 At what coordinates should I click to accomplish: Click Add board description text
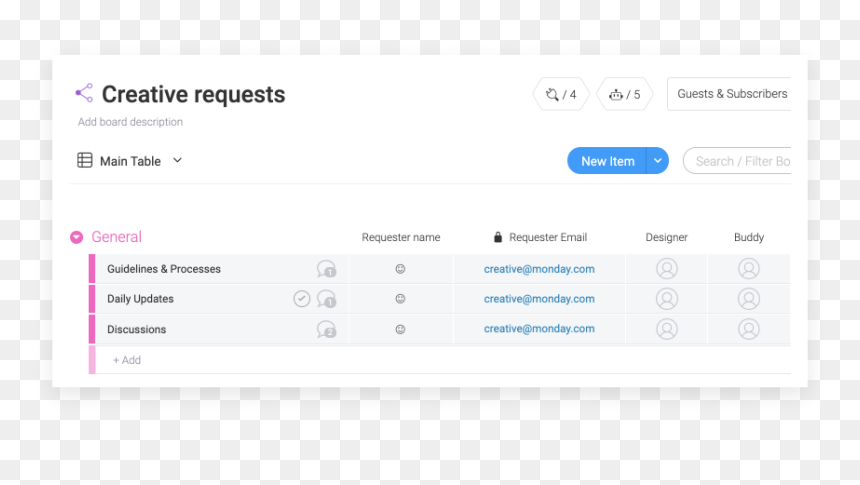(x=130, y=122)
